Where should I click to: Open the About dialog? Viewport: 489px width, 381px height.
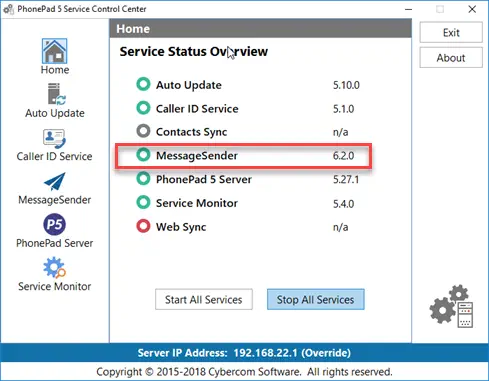pyautogui.click(x=451, y=58)
